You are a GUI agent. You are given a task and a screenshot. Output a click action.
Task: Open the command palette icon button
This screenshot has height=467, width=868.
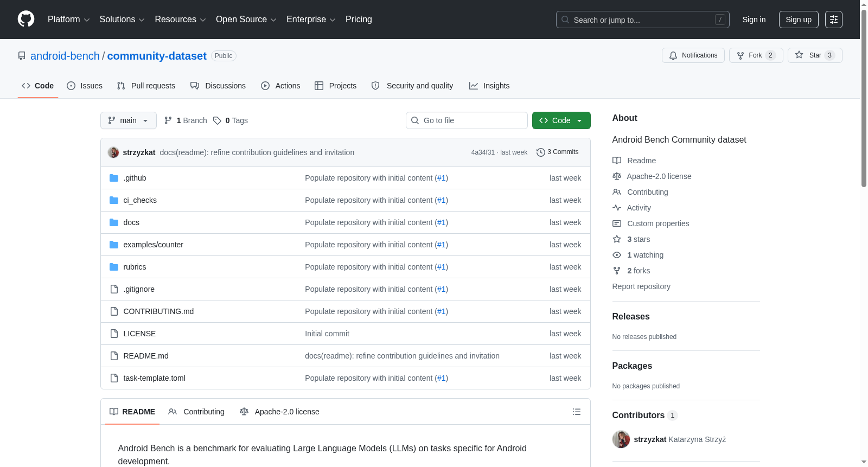(834, 20)
